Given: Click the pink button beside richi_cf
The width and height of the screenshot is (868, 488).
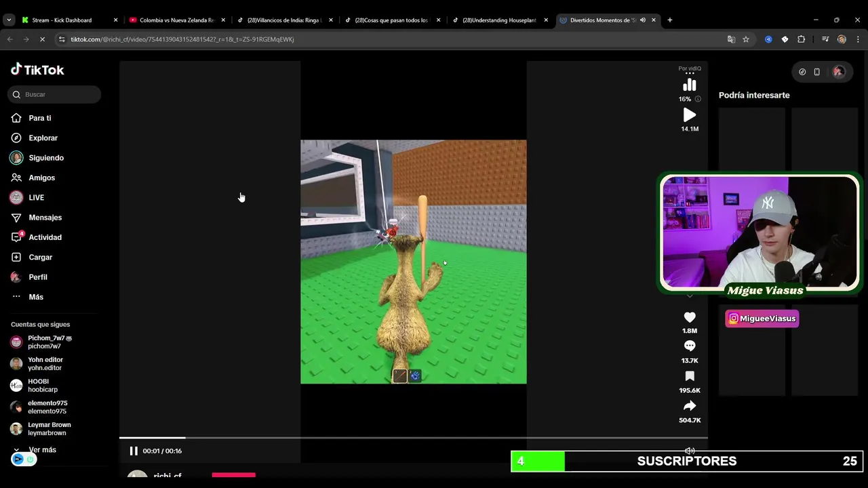Looking at the screenshot, I should click(x=233, y=475).
